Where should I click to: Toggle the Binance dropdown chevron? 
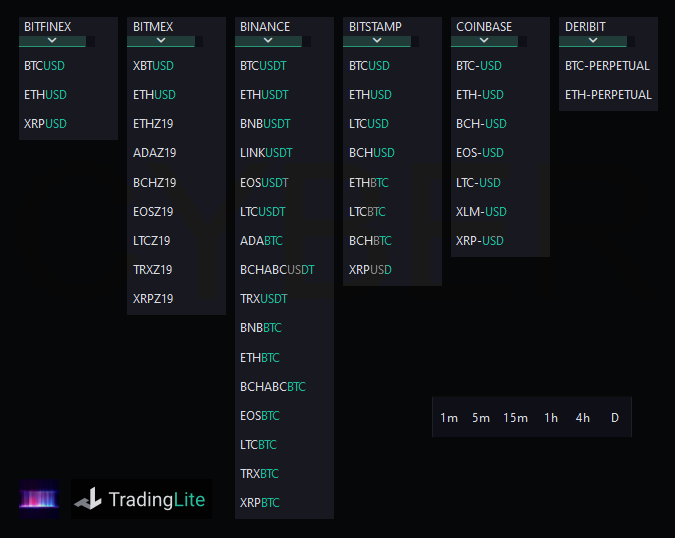click(x=268, y=41)
